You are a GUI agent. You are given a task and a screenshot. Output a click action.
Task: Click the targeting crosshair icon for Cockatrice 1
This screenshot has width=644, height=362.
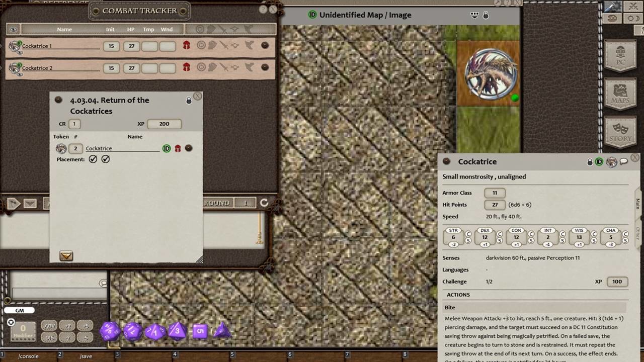coord(200,45)
